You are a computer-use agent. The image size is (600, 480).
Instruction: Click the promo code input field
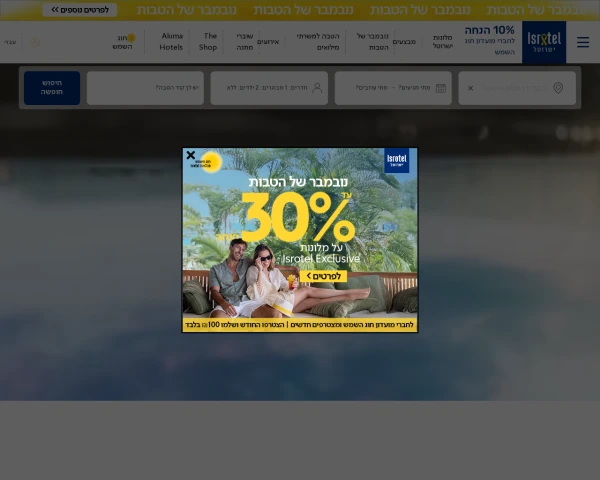pos(145,88)
